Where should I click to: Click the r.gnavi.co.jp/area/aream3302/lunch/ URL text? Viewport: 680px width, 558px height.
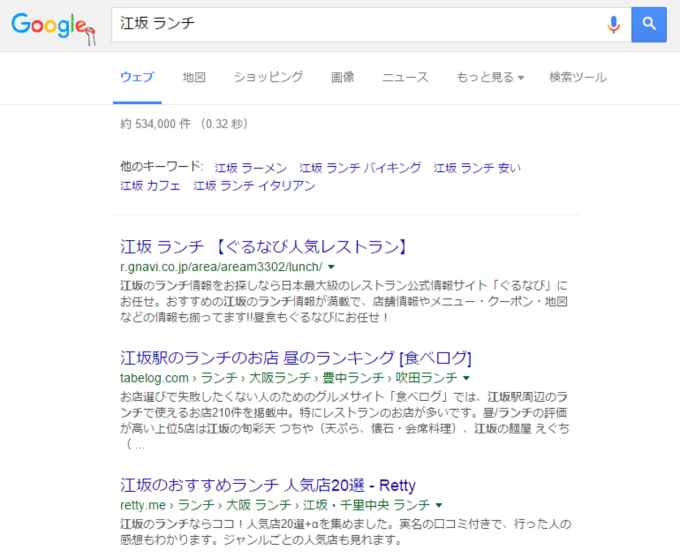point(221,267)
